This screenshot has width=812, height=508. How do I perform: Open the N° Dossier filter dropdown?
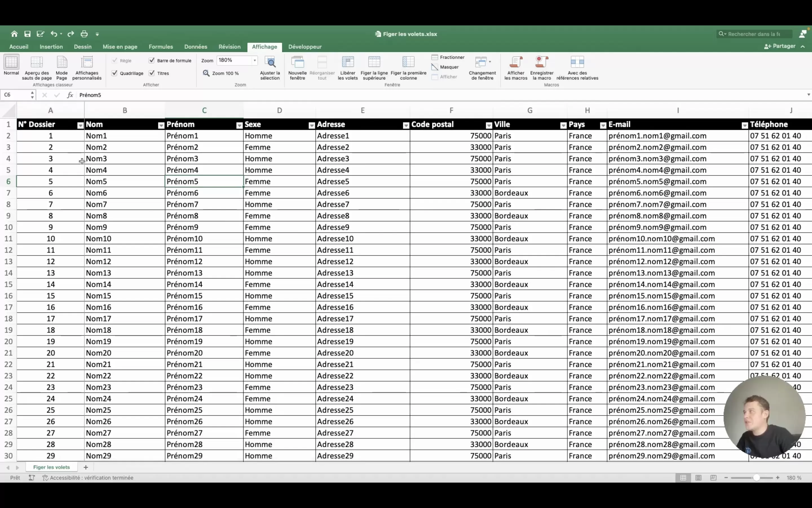[80, 126]
